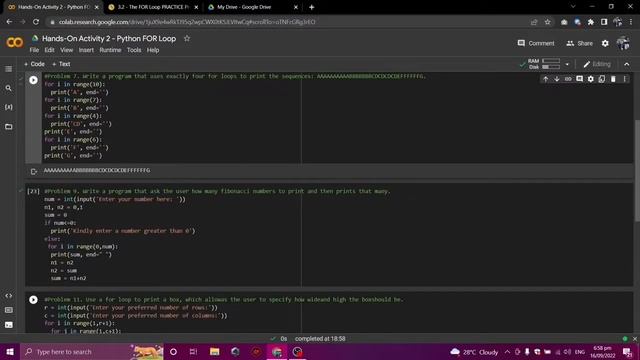The height and width of the screenshot is (360, 640).
Task: Open the Tools menu
Action: coord(134,50)
